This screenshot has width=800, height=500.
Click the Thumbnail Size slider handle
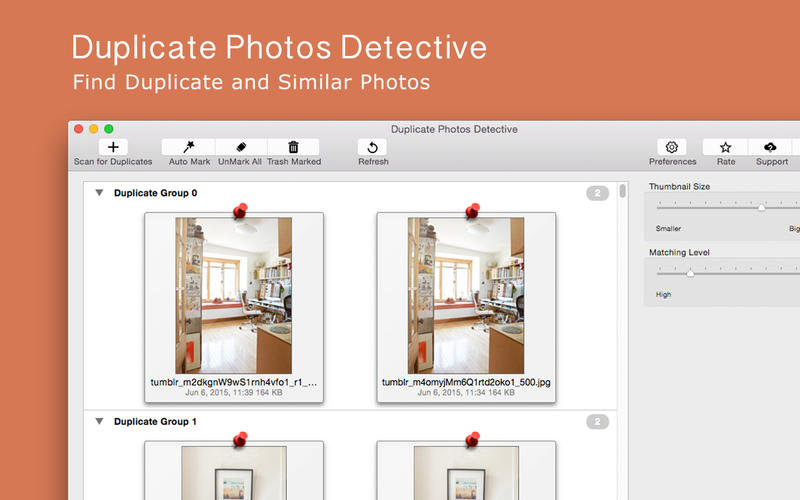761,207
